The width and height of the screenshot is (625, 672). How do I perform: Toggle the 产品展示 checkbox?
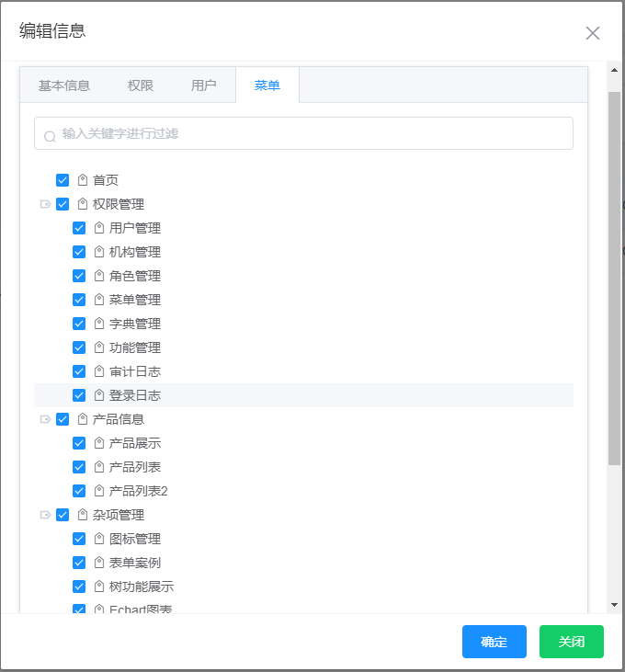(79, 443)
